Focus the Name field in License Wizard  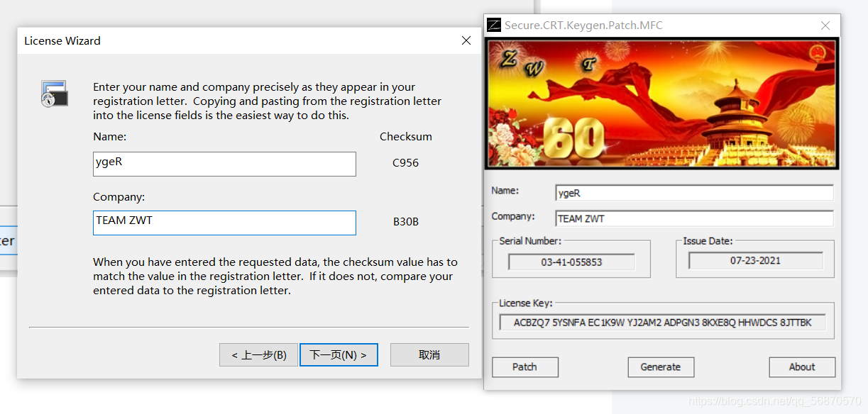tap(224, 164)
